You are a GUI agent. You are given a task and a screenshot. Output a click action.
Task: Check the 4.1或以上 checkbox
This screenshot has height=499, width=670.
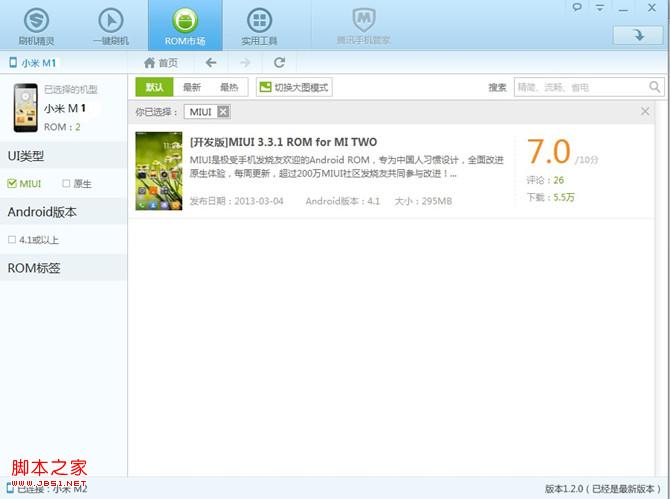coord(12,239)
